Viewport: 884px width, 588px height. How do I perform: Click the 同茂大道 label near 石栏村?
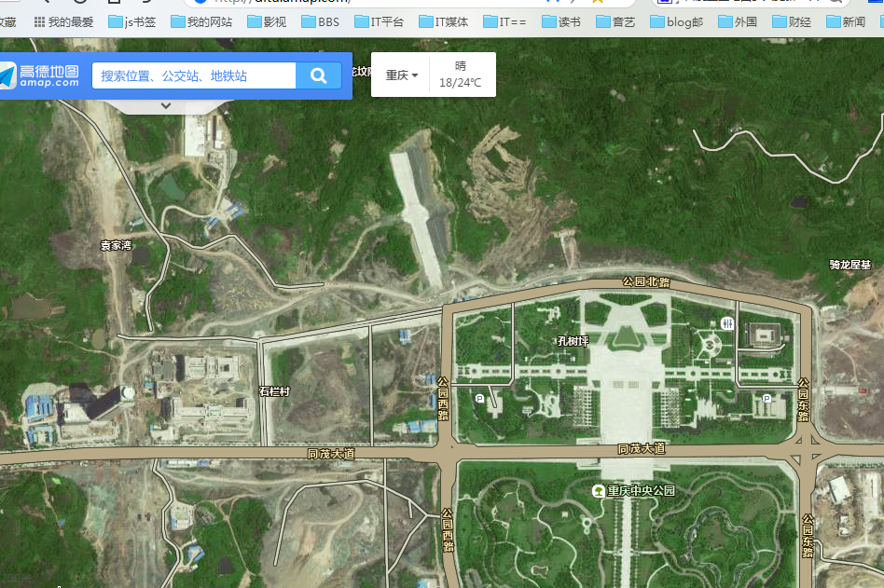click(331, 454)
